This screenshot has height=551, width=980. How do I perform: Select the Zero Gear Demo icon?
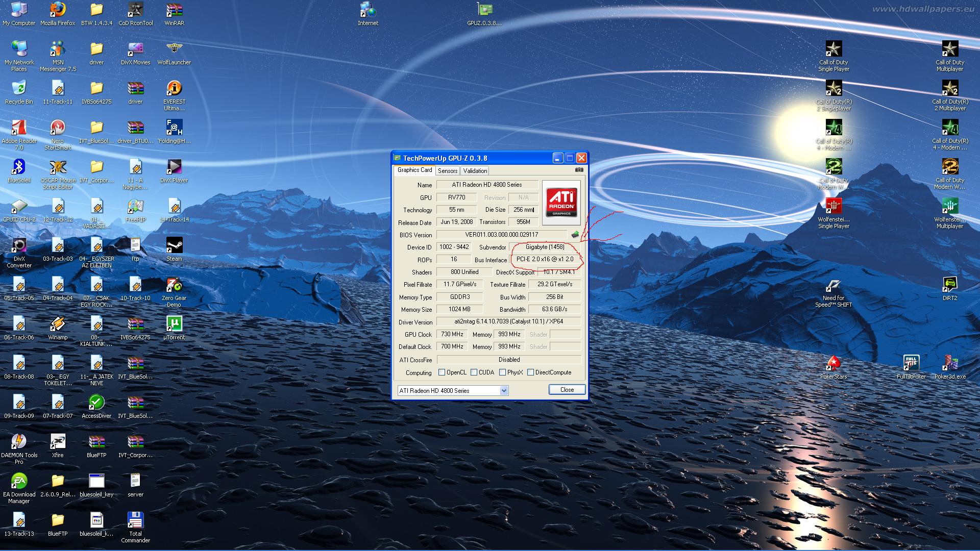(174, 292)
